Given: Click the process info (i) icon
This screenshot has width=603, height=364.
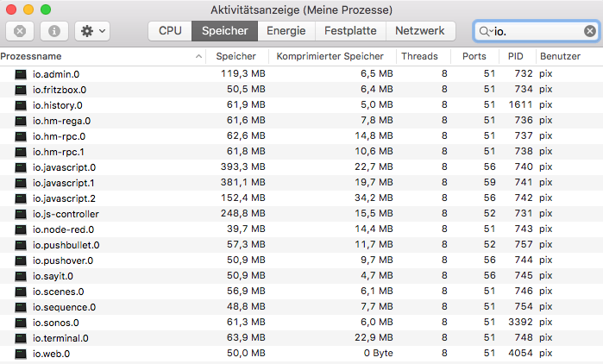Looking at the screenshot, I should [x=54, y=31].
